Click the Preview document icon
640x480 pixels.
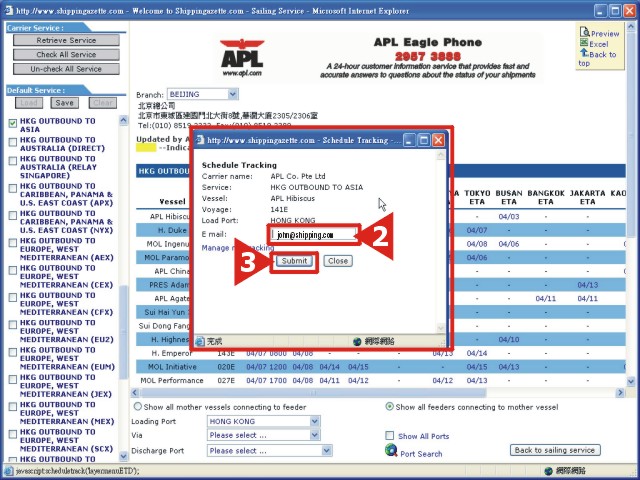pyautogui.click(x=584, y=32)
